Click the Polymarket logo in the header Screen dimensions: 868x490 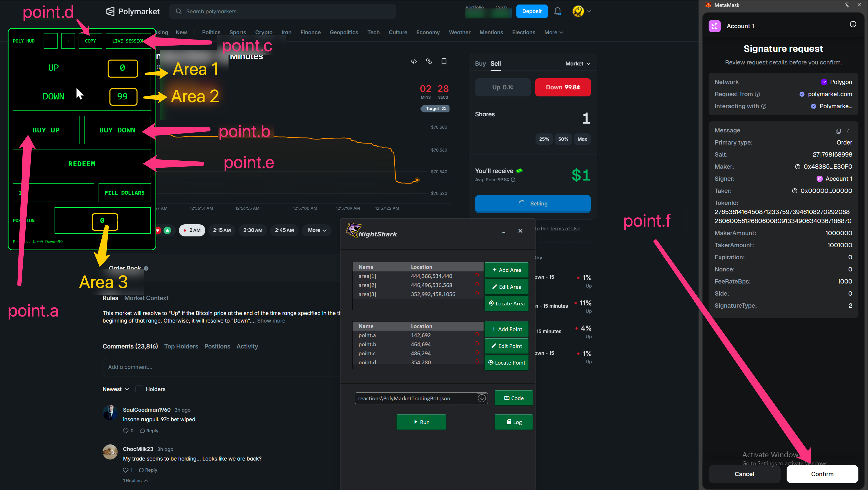[x=133, y=12]
